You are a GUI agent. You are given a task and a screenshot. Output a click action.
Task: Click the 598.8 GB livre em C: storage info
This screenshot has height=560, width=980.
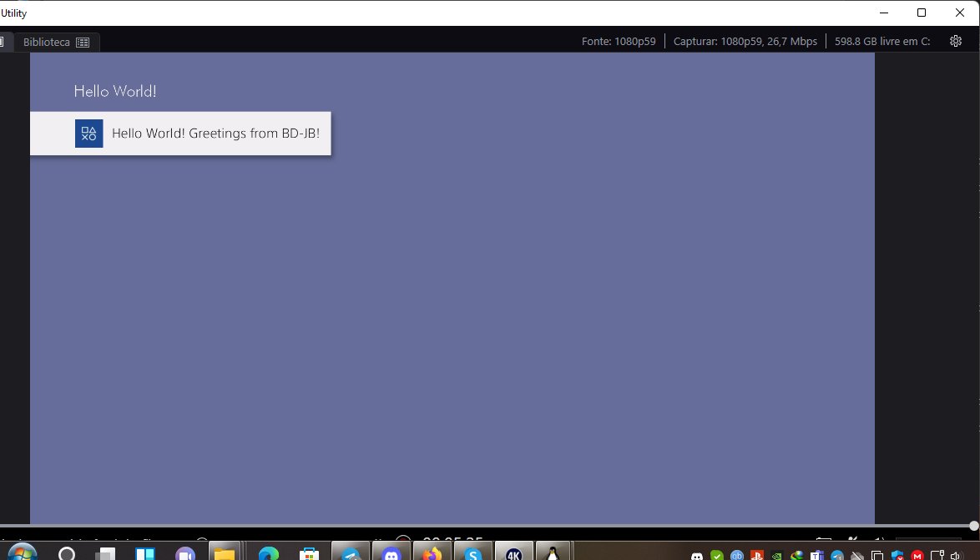tap(882, 40)
